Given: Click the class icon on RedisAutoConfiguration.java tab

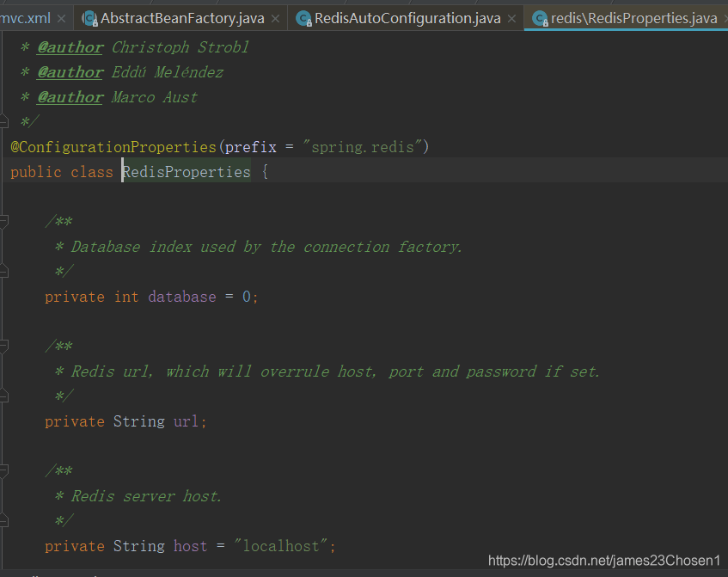Looking at the screenshot, I should point(303,19).
